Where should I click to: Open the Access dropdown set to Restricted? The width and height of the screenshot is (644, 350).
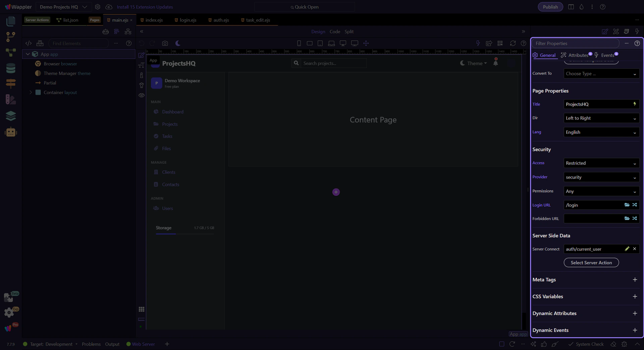click(x=601, y=163)
